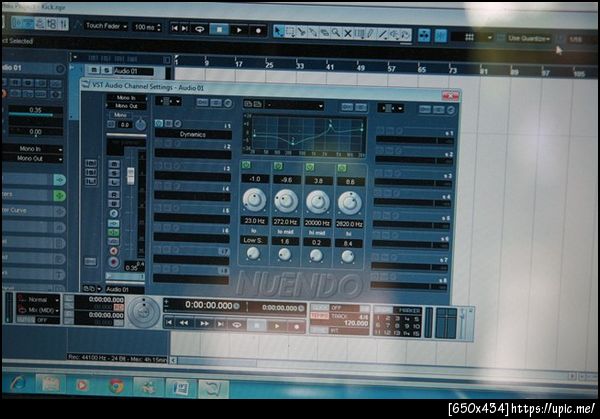Click channel strip Mute button

[114, 165]
